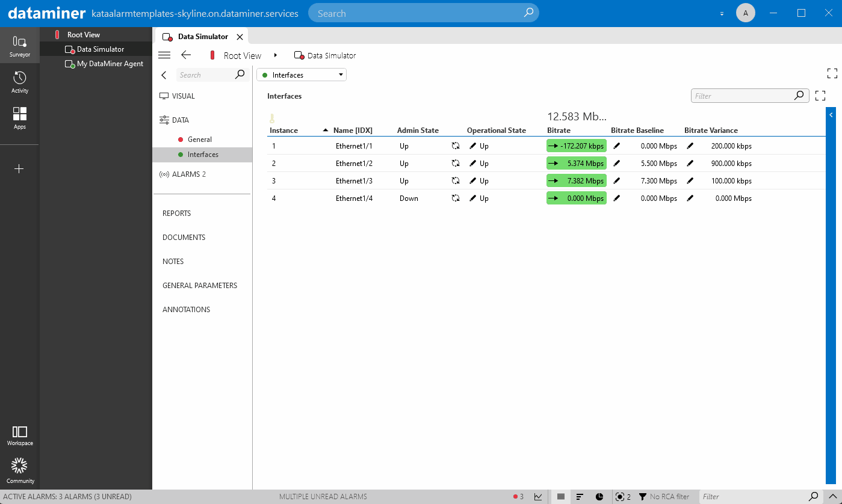Open the Interfaces page dropdown
The height and width of the screenshot is (504, 842).
coord(341,75)
